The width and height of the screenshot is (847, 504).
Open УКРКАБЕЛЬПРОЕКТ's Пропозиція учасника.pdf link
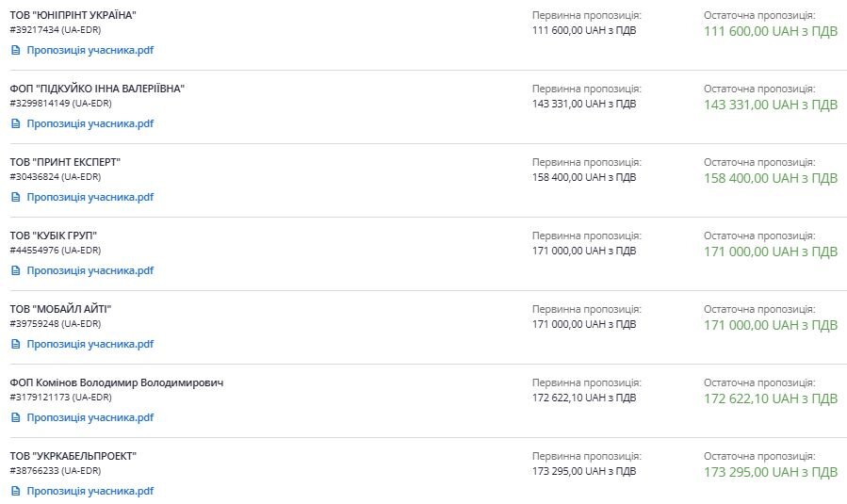point(90,491)
